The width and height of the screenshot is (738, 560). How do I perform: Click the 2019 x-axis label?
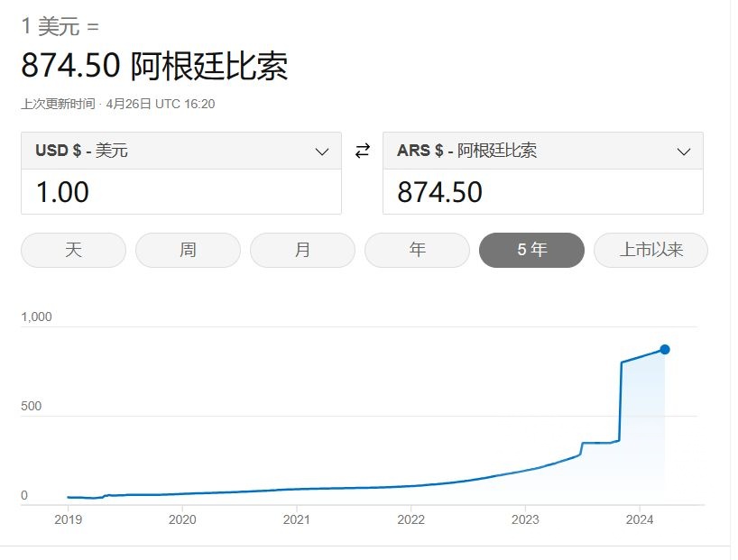pos(69,519)
